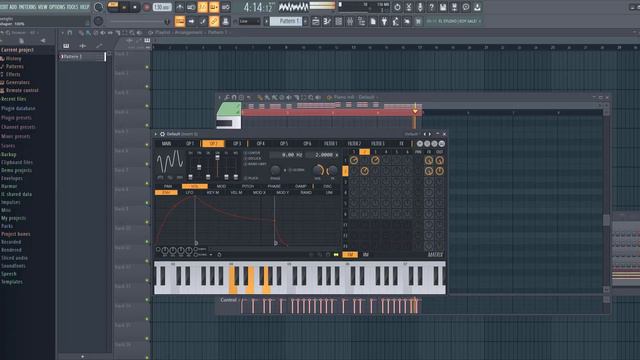
Task: Click the Stop button in transport
Action: point(135,7)
